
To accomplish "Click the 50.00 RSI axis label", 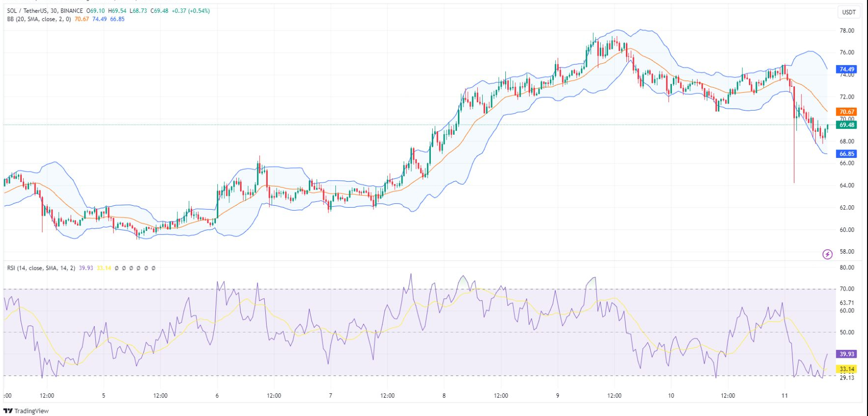I will tap(847, 332).
